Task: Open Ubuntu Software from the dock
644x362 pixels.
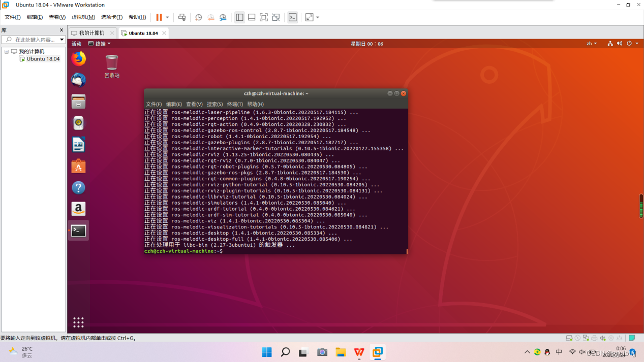Action: (x=78, y=166)
